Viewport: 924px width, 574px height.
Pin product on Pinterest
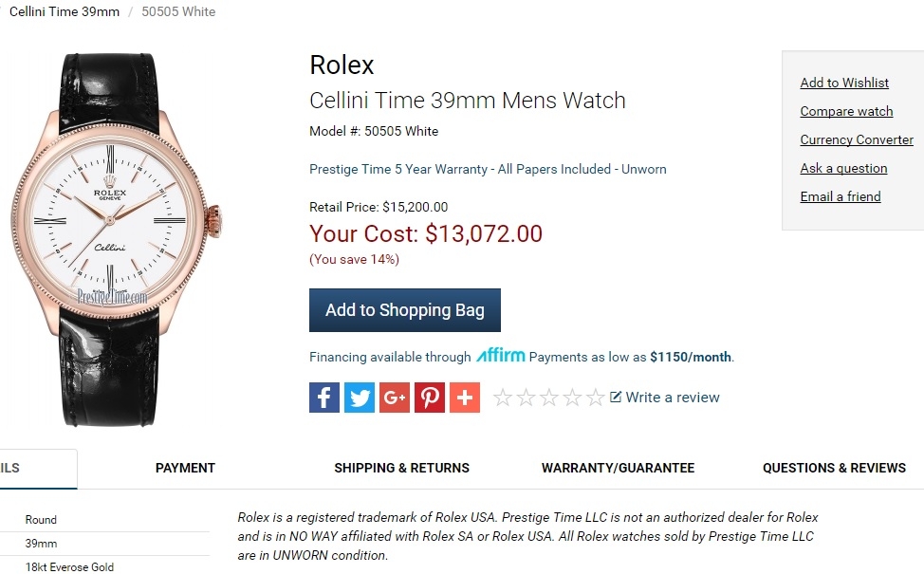[x=430, y=398]
